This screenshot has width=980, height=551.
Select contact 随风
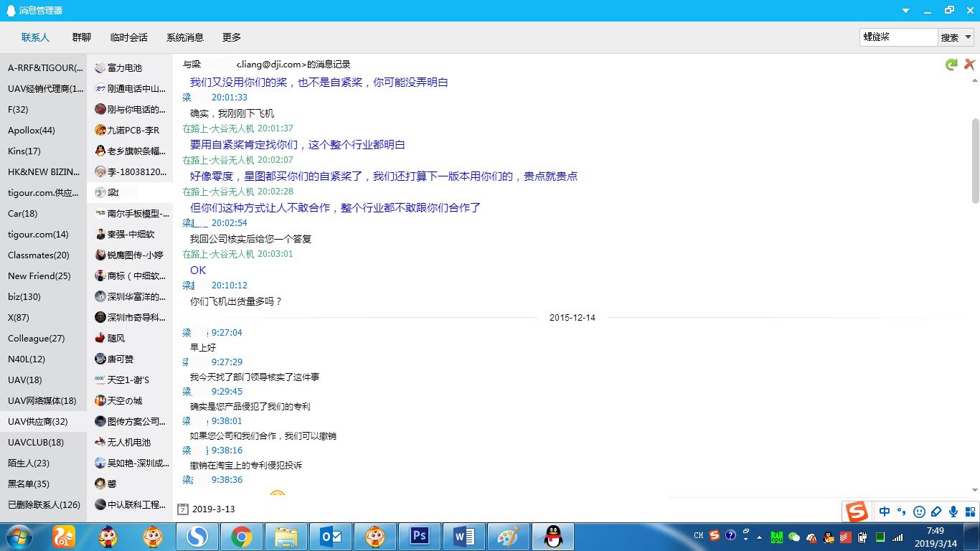[130, 338]
